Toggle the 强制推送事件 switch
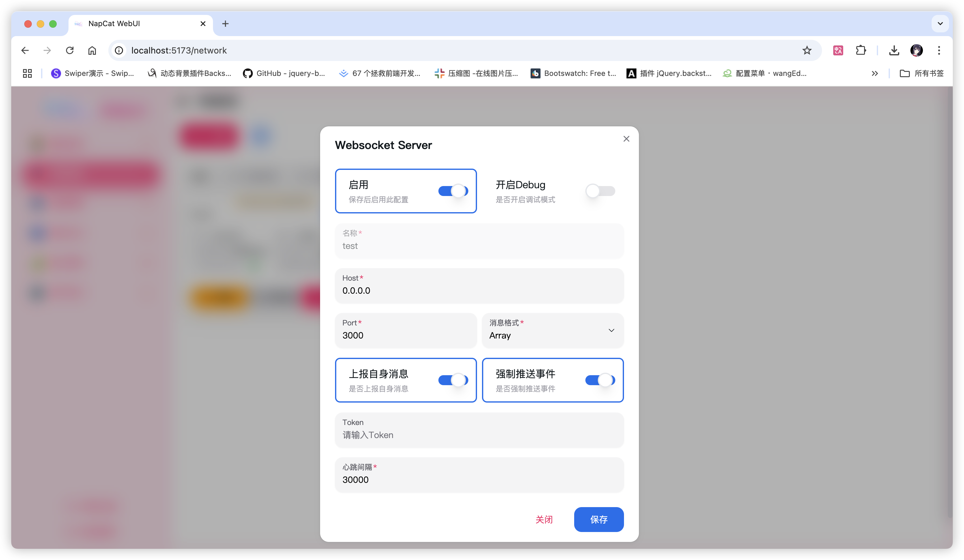964x560 pixels. point(600,380)
